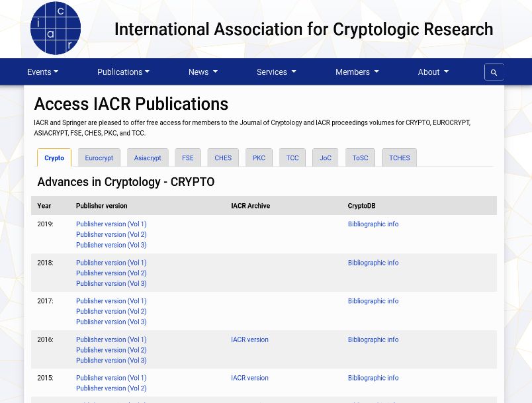This screenshot has height=403, width=532.
Task: Click the IACR circular logo
Action: click(56, 28)
